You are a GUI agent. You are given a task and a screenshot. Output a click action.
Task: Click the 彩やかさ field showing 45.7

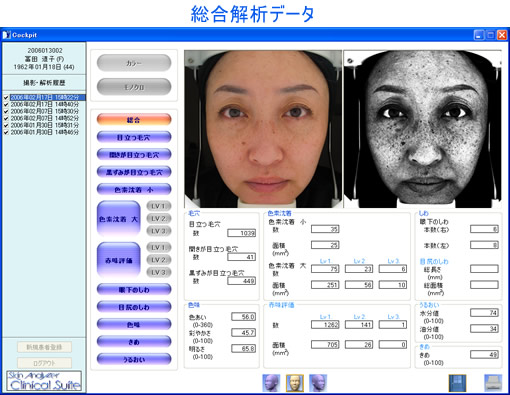pos(244,333)
